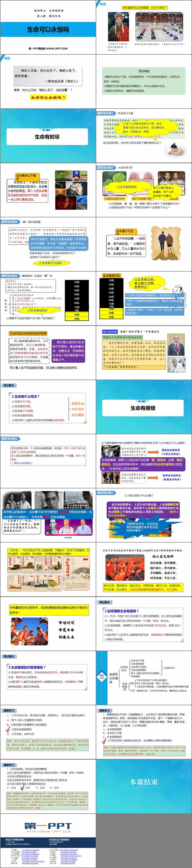Click the 祖辈生命的传承 label
This screenshot has width=192, height=868.
pos(172,475)
